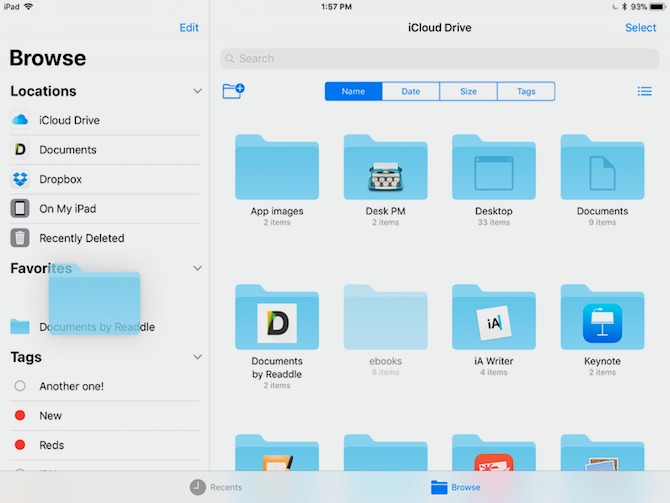
Task: Tap the Select button
Action: tap(640, 28)
